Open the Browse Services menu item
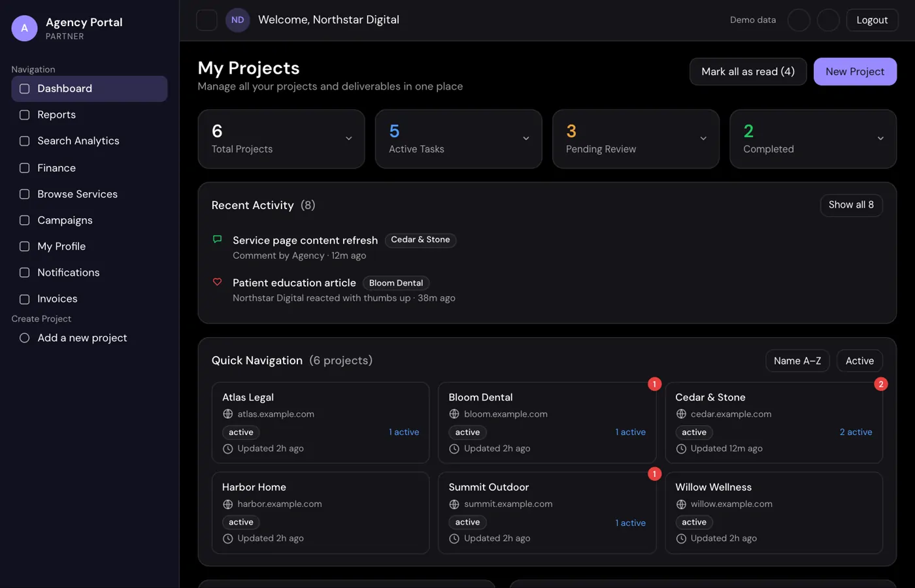915x588 pixels. [x=90, y=194]
